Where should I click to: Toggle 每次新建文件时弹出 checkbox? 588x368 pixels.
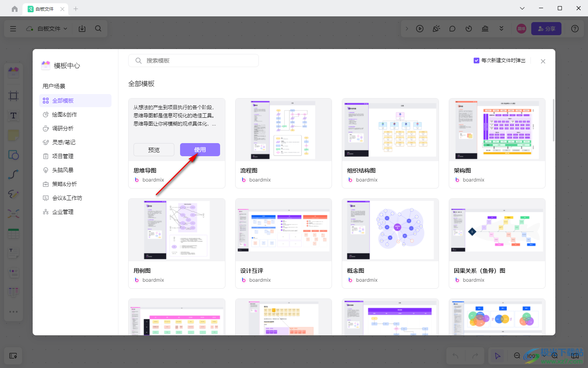click(476, 61)
